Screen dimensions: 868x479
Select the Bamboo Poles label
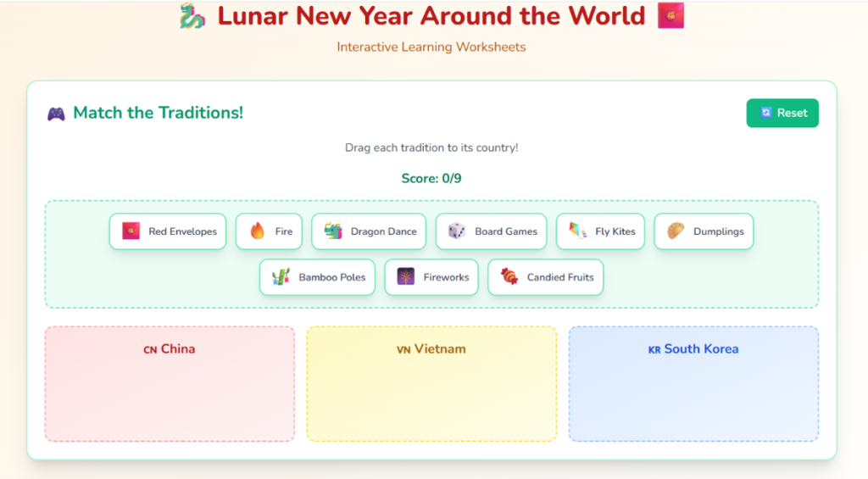(332, 277)
